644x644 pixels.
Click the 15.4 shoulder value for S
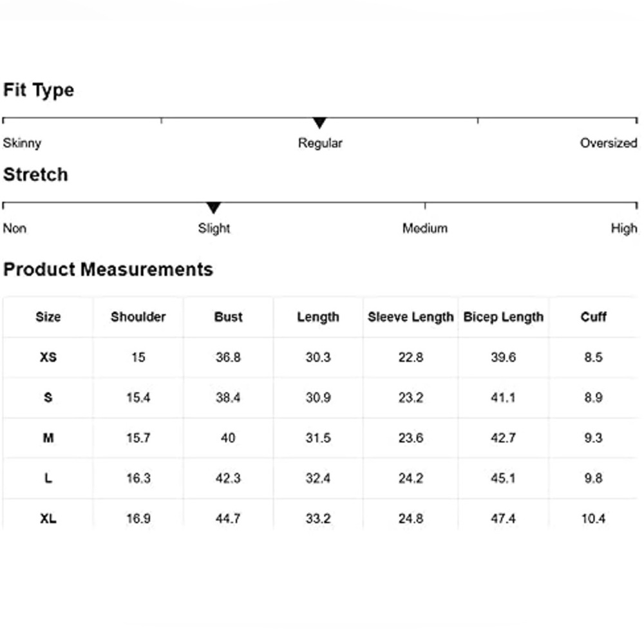coord(138,397)
